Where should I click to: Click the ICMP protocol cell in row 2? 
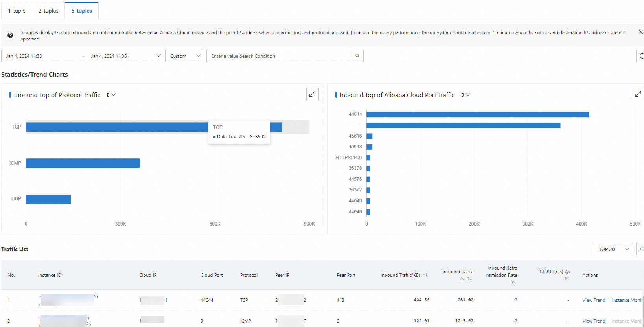tap(246, 321)
